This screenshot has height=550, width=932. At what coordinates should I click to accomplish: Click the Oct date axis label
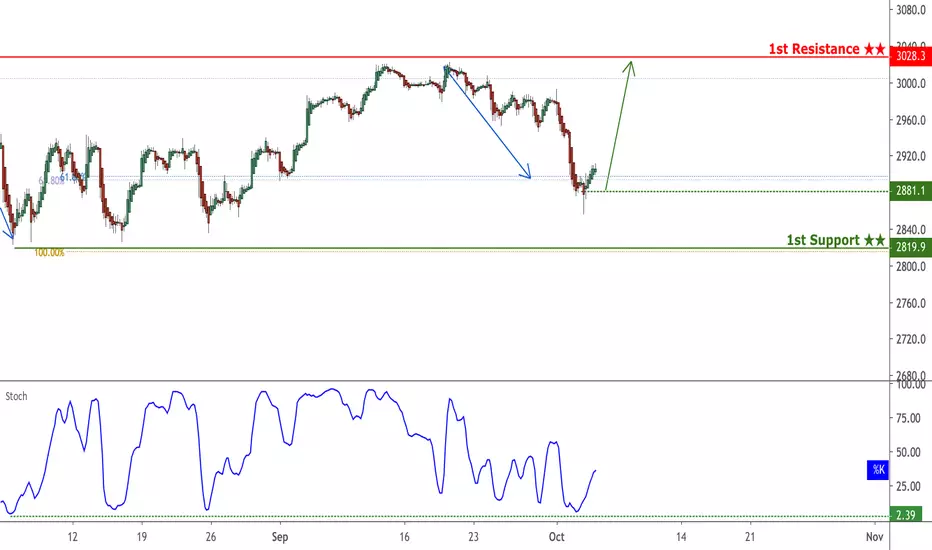(556, 537)
